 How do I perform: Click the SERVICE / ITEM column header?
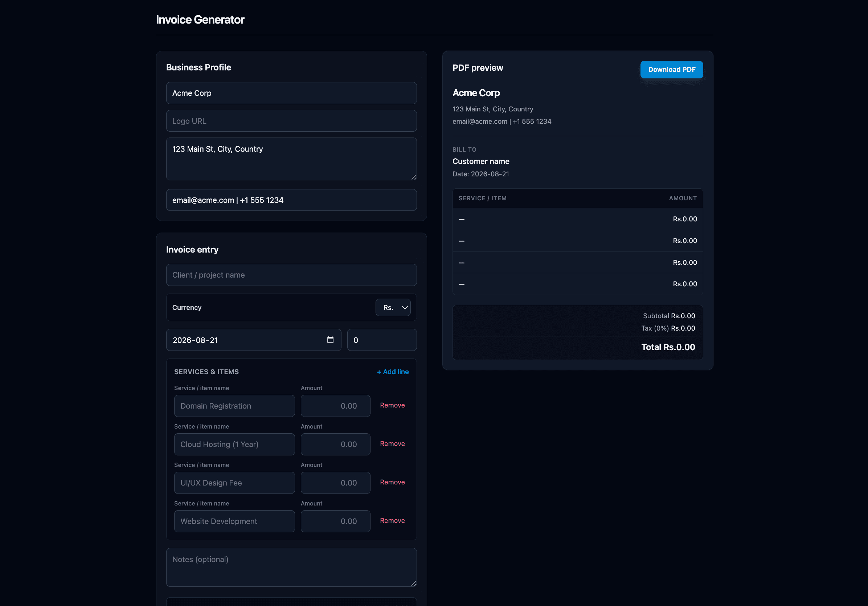pos(482,198)
